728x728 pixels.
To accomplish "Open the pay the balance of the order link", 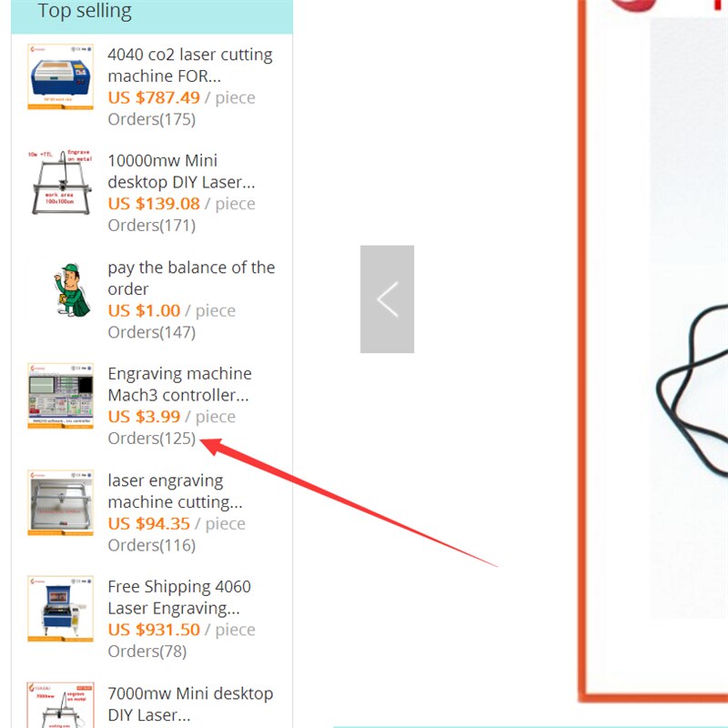I will (x=191, y=278).
